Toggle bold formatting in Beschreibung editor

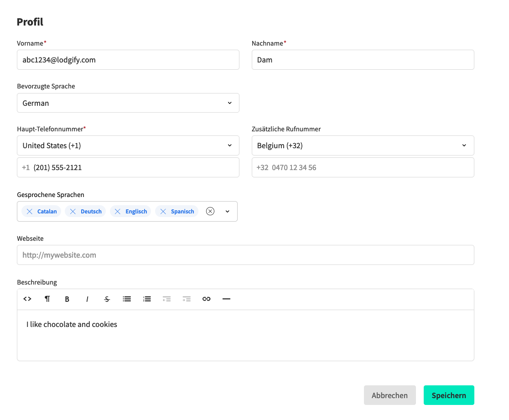(67, 299)
